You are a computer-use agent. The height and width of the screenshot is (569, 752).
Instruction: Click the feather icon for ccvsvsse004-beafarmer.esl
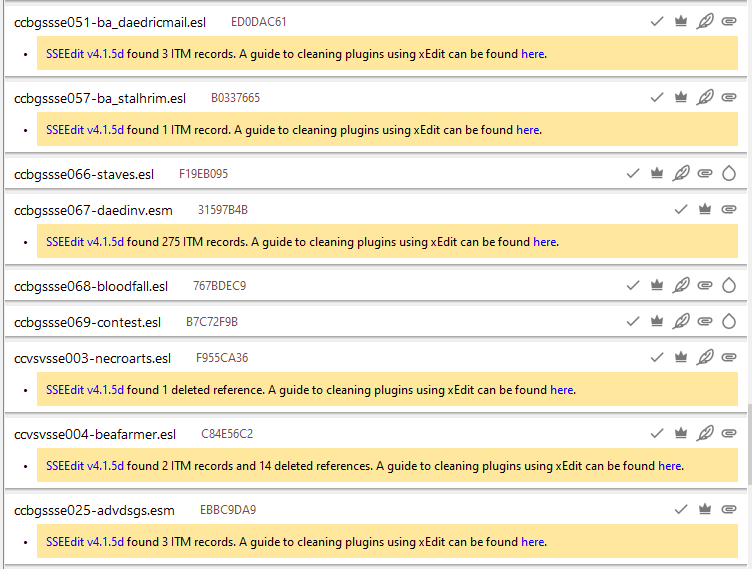tap(705, 434)
